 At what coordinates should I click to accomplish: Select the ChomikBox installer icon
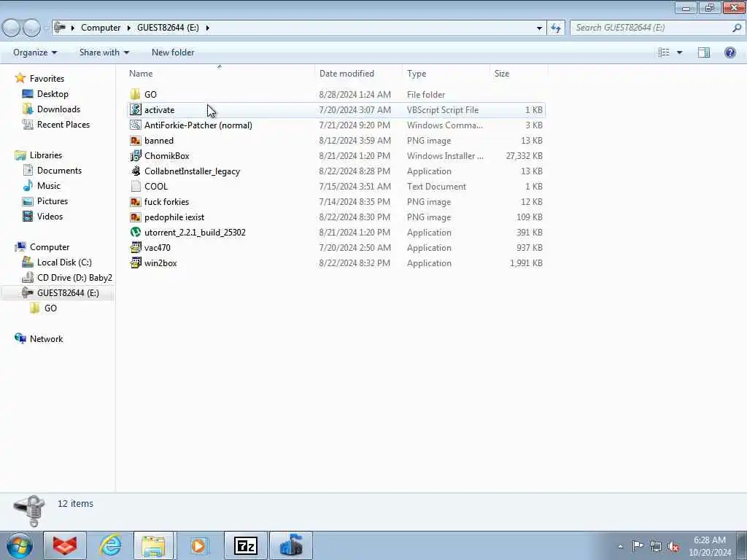135,156
